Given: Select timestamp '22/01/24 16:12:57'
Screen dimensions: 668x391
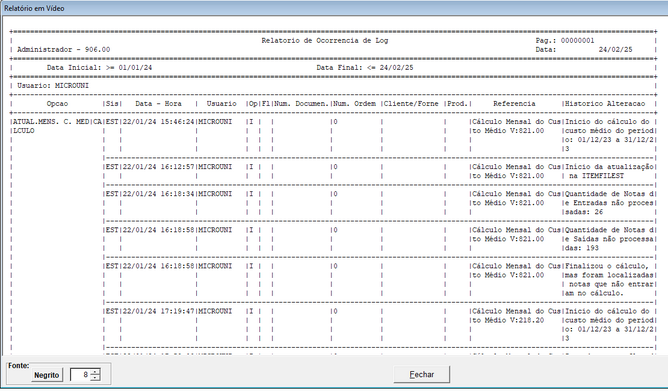Looking at the screenshot, I should (158, 167).
